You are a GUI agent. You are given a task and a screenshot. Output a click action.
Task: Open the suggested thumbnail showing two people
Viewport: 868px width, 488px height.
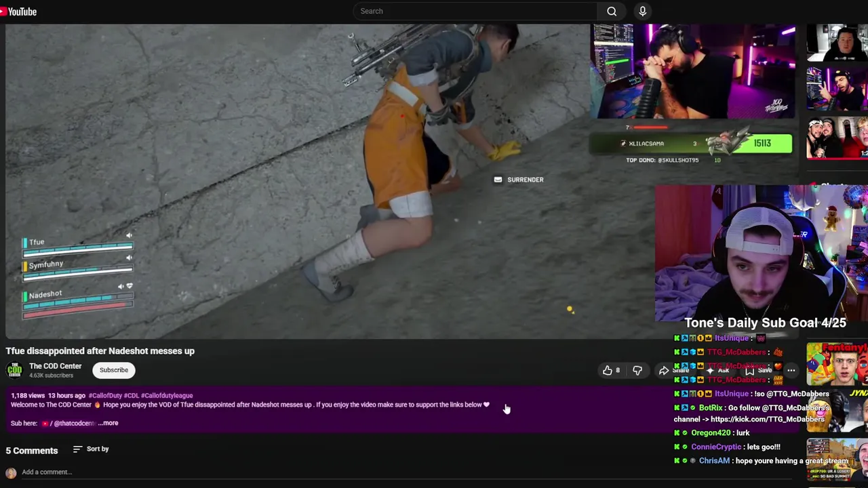[837, 138]
